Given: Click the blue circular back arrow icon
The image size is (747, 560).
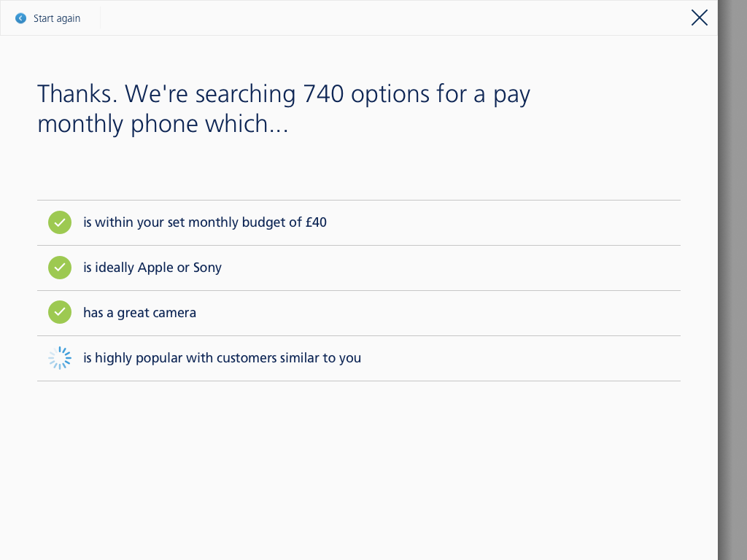Looking at the screenshot, I should pos(20,18).
